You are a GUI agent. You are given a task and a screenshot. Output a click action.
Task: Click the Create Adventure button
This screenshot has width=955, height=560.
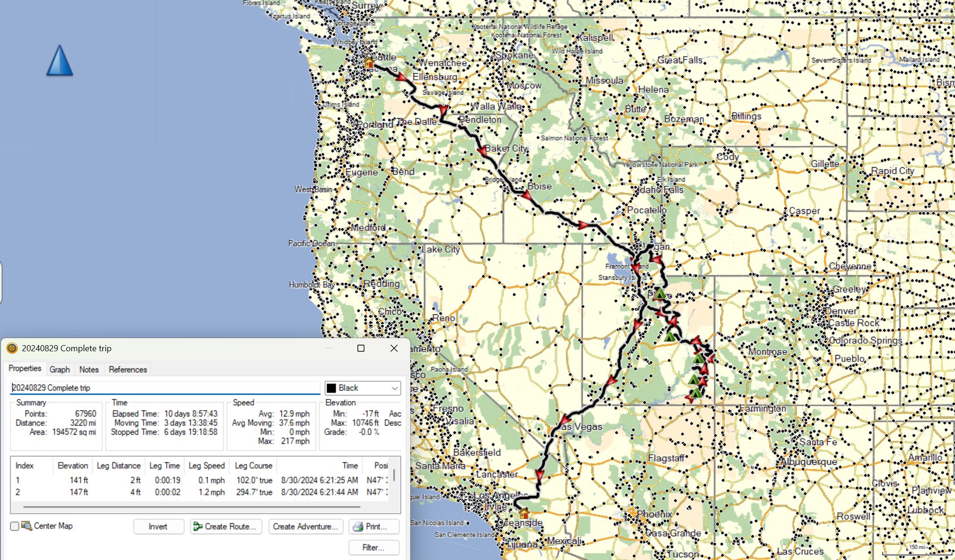pos(306,526)
